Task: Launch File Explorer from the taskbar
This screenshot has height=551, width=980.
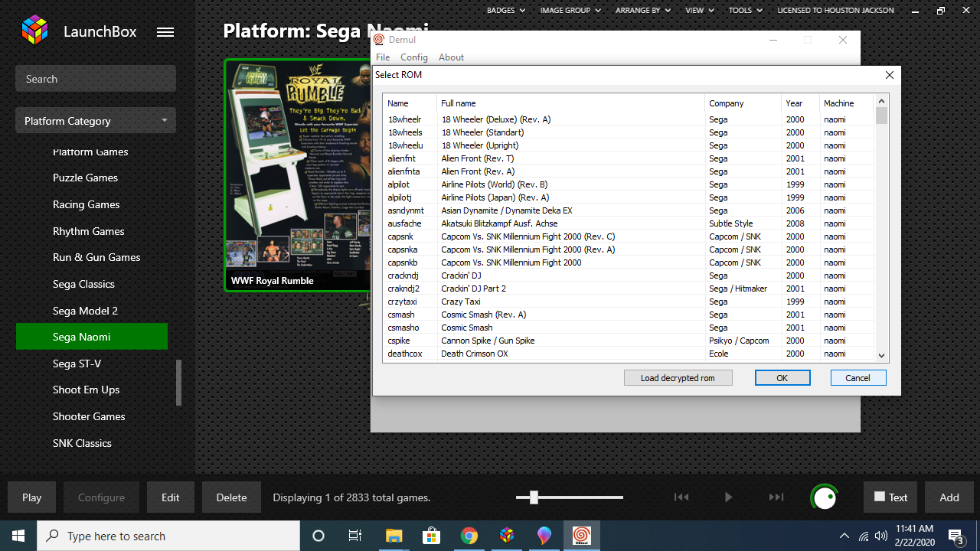Action: [x=394, y=536]
